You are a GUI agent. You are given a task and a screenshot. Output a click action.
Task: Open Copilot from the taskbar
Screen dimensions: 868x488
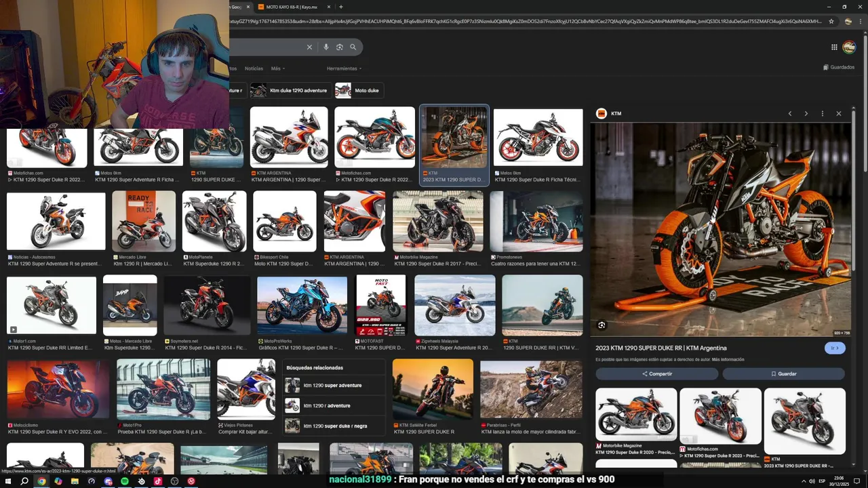coord(58,481)
